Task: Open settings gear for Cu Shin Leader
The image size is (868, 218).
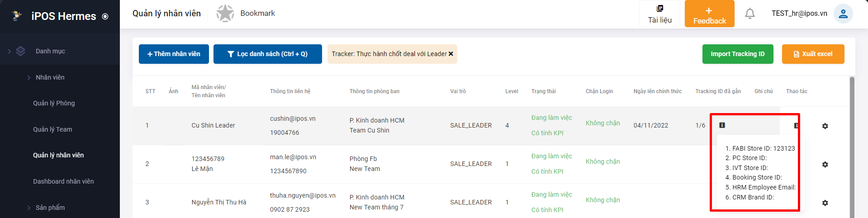Action: (825, 126)
